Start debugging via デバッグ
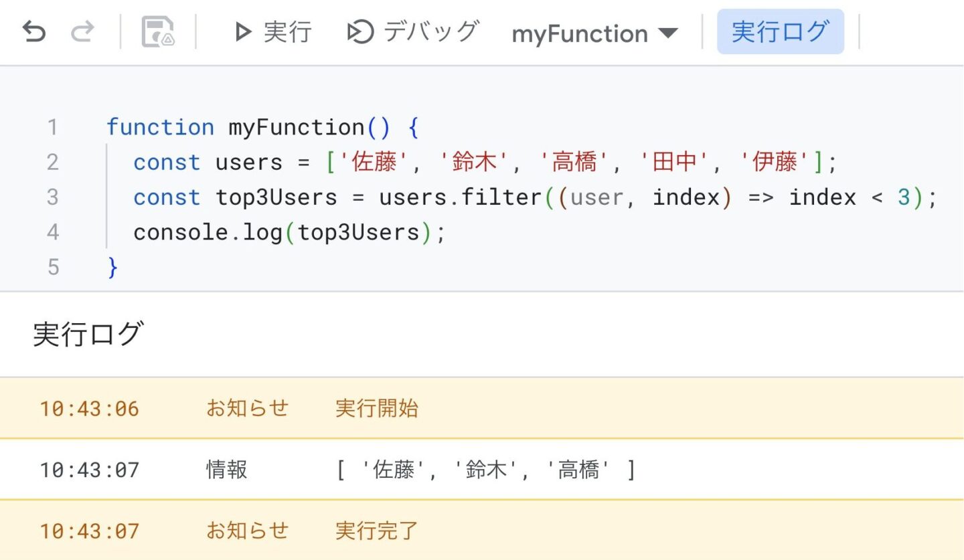 [x=432, y=31]
